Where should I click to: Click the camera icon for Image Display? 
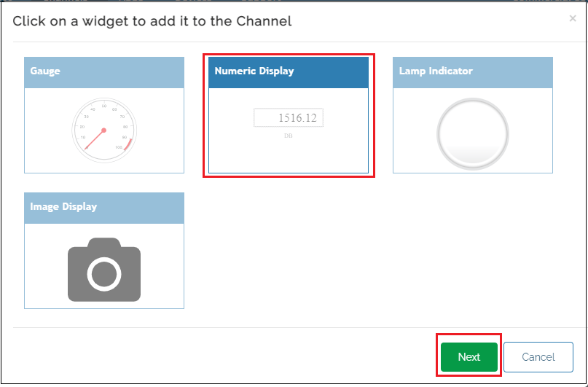coord(104,269)
